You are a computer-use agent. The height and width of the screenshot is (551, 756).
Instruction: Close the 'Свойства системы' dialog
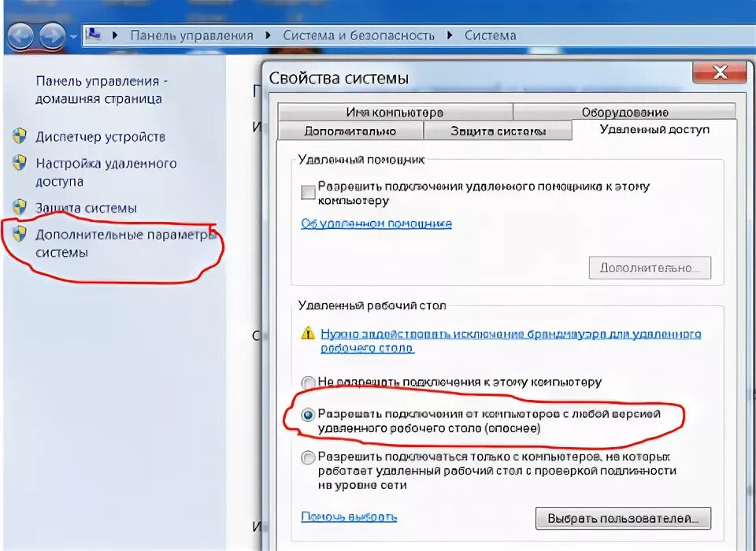(x=721, y=72)
